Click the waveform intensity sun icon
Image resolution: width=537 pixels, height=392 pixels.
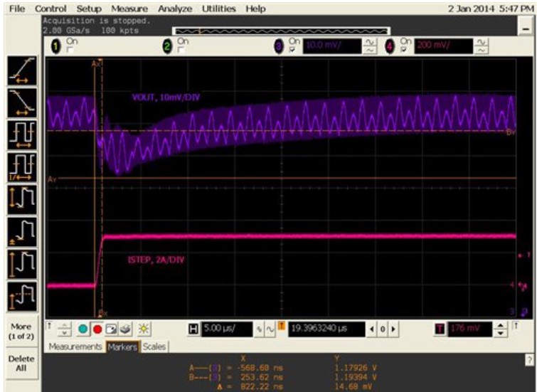142,329
